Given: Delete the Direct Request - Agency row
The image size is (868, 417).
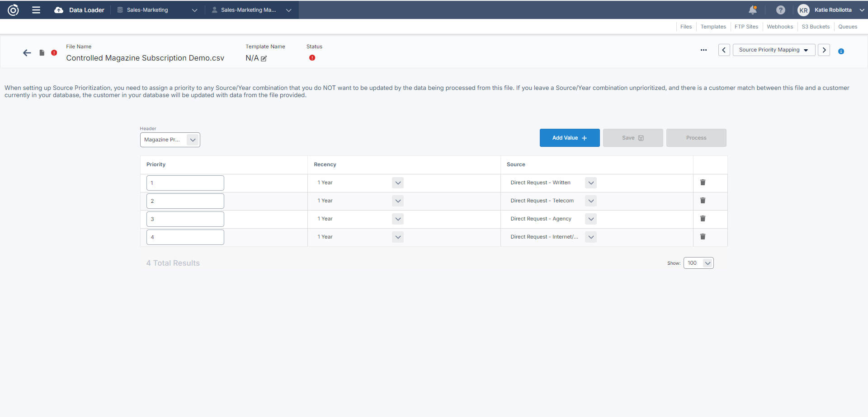Looking at the screenshot, I should pos(703,219).
